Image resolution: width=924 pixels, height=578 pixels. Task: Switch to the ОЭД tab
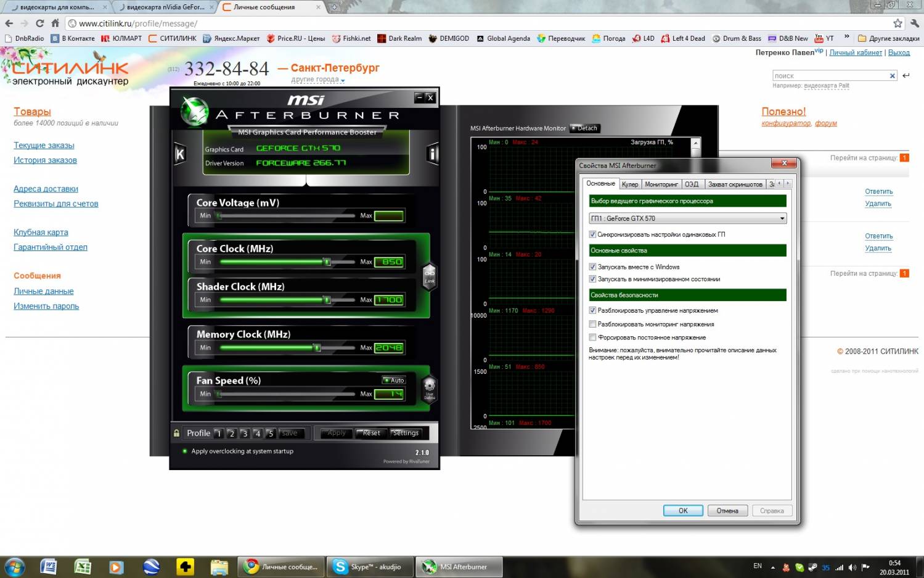pos(692,184)
